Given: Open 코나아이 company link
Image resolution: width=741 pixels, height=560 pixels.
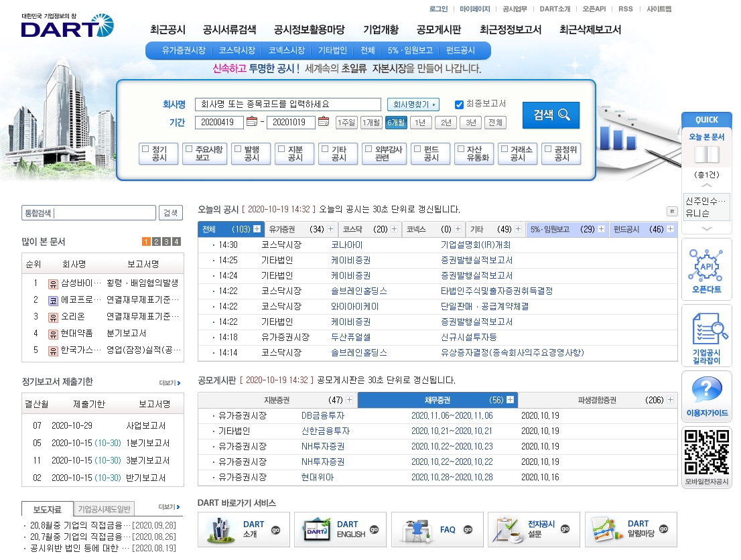Looking at the screenshot, I should [x=347, y=244].
